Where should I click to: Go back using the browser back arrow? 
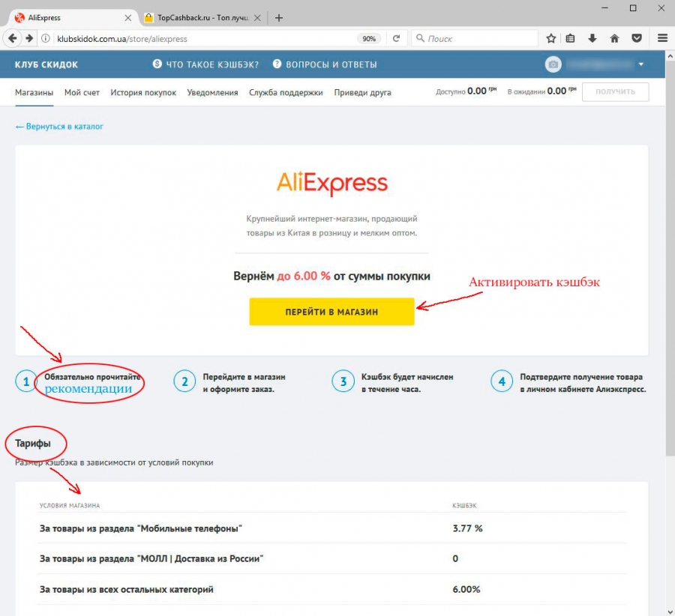pyautogui.click(x=13, y=38)
